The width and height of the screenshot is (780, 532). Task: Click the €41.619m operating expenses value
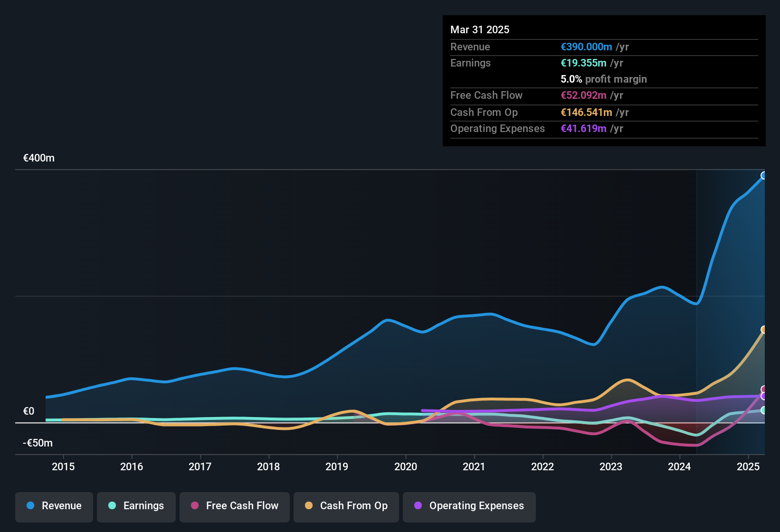(583, 128)
